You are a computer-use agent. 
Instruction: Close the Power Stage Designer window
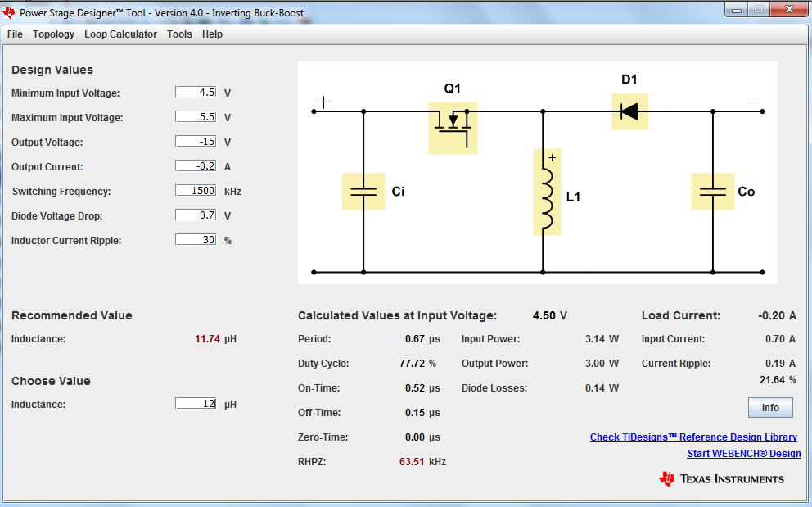789,9
